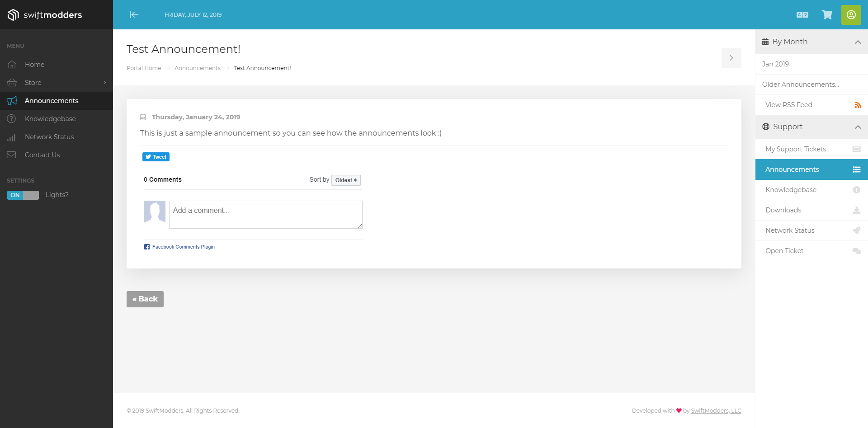Click the Add a comment text field
The width and height of the screenshot is (868, 428).
(x=265, y=215)
